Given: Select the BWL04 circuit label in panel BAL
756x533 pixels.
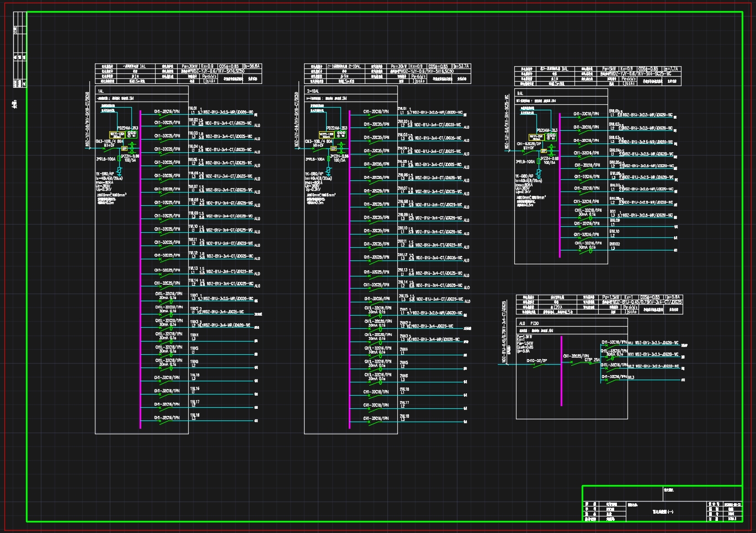Looking at the screenshot, I should pos(615,150).
